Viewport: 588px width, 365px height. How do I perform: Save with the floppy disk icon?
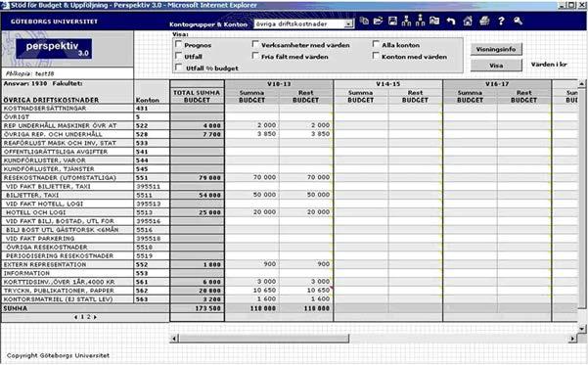392,21
